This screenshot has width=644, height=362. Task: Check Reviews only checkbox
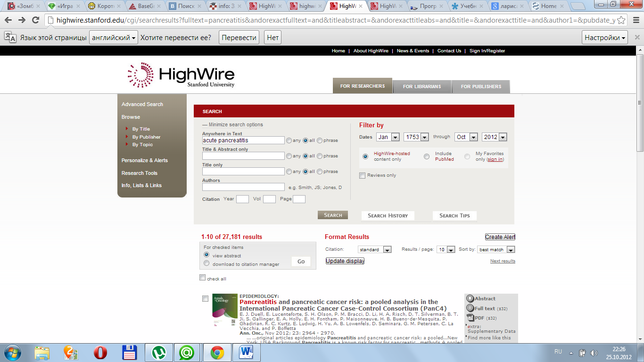(362, 175)
